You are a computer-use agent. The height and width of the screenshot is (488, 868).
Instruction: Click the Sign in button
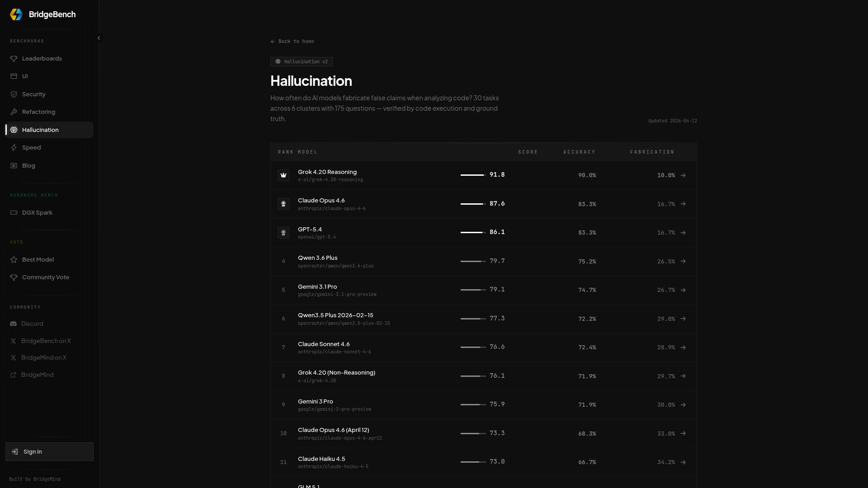(49, 452)
